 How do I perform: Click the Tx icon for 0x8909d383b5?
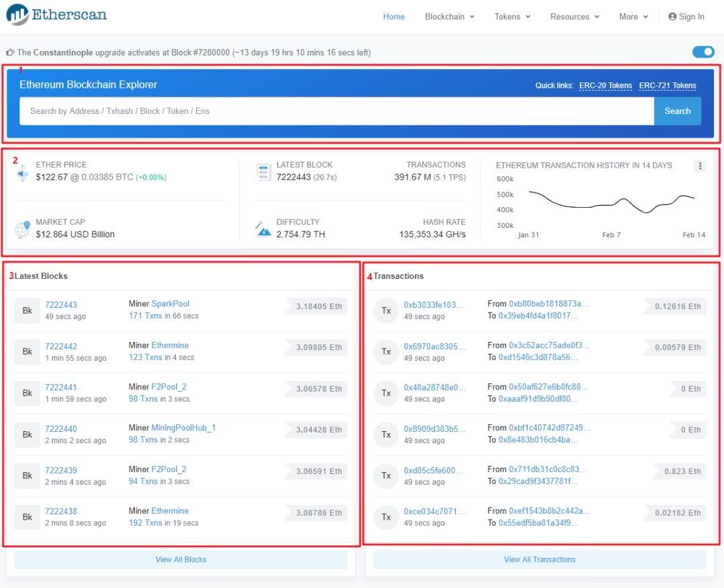pyautogui.click(x=386, y=434)
